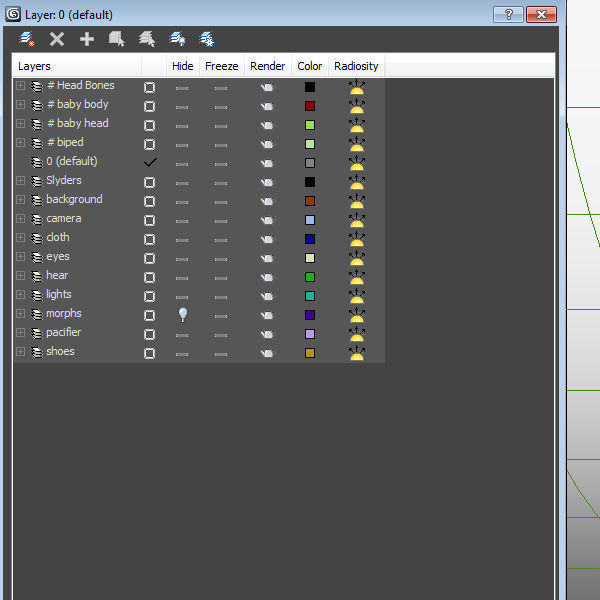Select the 0 (default) layer name

pyautogui.click(x=72, y=161)
